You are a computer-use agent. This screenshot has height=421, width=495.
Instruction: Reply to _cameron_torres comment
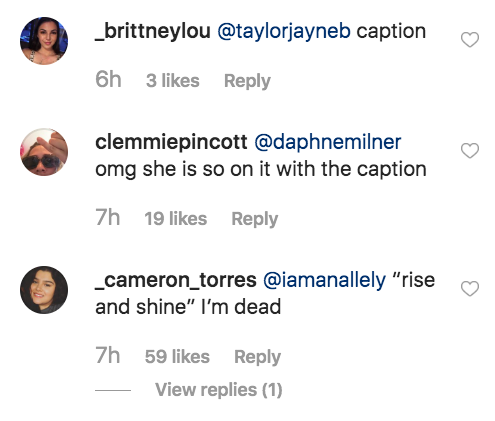click(257, 357)
